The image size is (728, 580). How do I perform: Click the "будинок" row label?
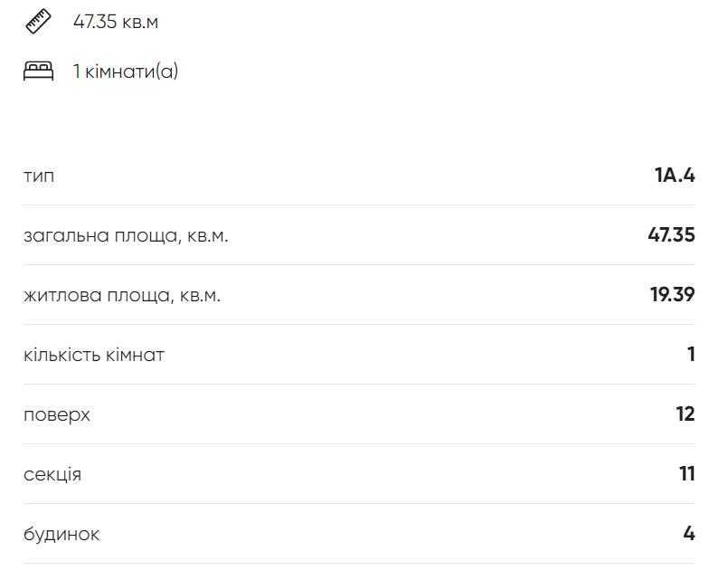pos(61,534)
